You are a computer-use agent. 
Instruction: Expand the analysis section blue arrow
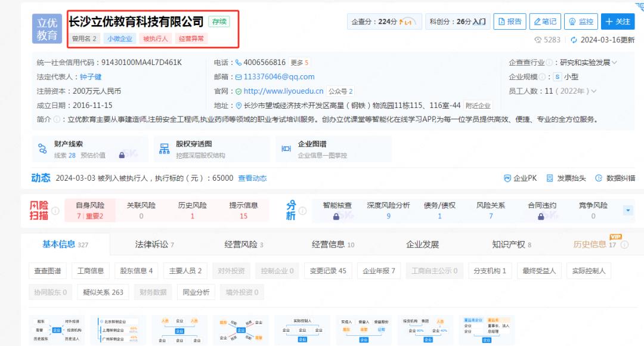tap(628, 211)
